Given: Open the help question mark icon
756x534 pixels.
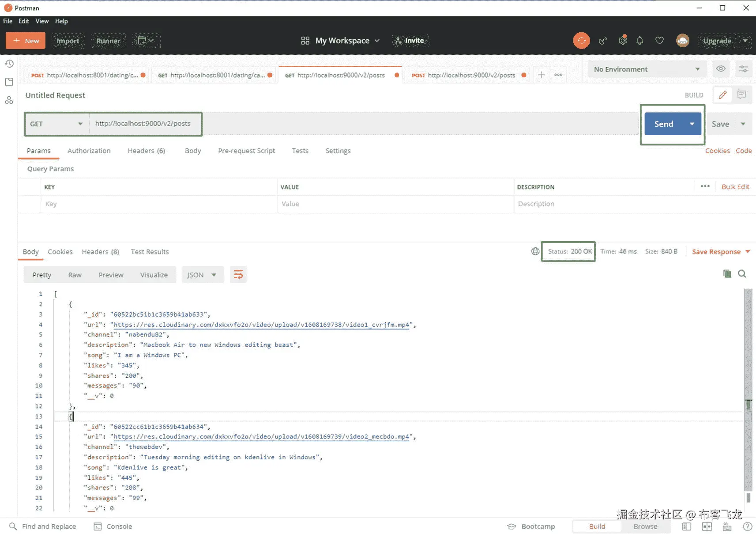Looking at the screenshot, I should point(748,526).
